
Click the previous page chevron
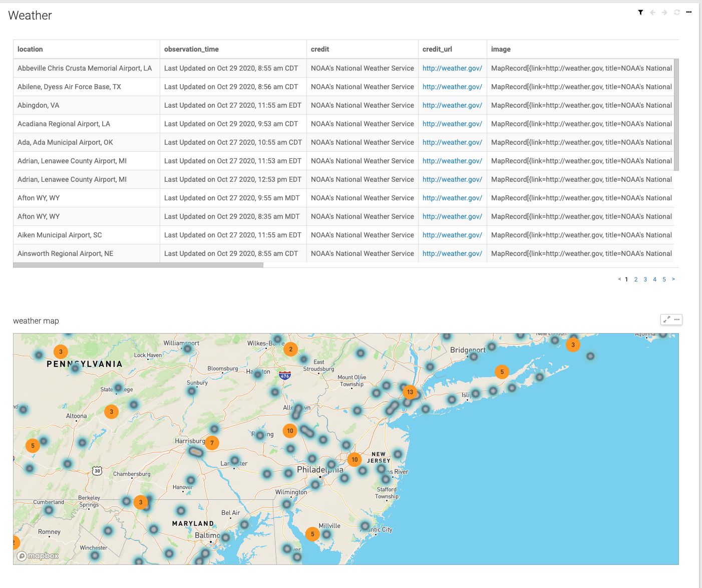pos(619,279)
